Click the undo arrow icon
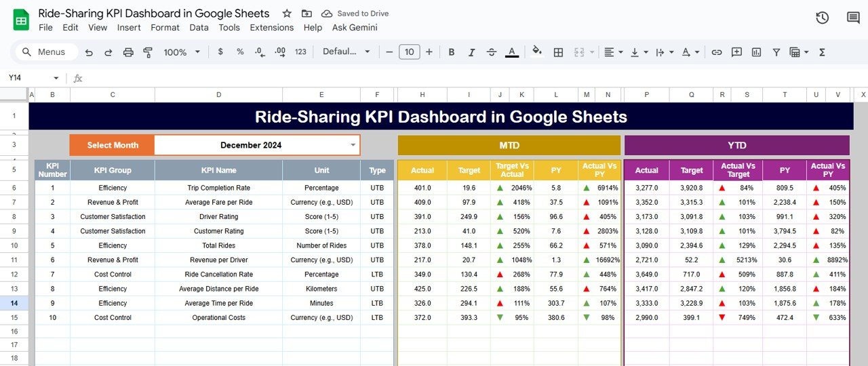Image resolution: width=868 pixels, height=366 pixels. tap(89, 52)
